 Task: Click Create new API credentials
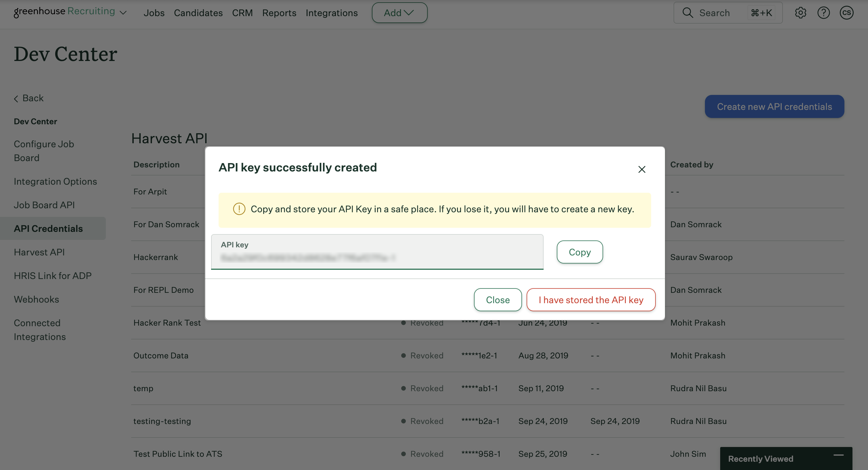pyautogui.click(x=774, y=106)
